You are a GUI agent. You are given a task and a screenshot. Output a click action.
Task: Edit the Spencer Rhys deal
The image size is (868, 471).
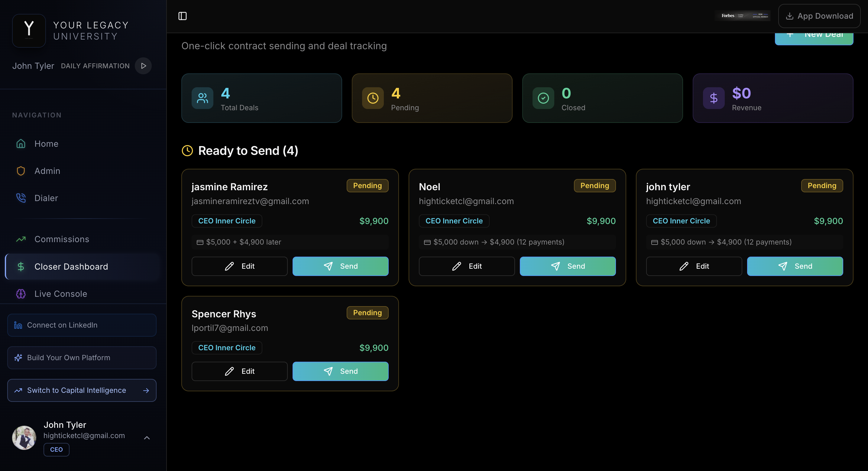click(x=239, y=371)
